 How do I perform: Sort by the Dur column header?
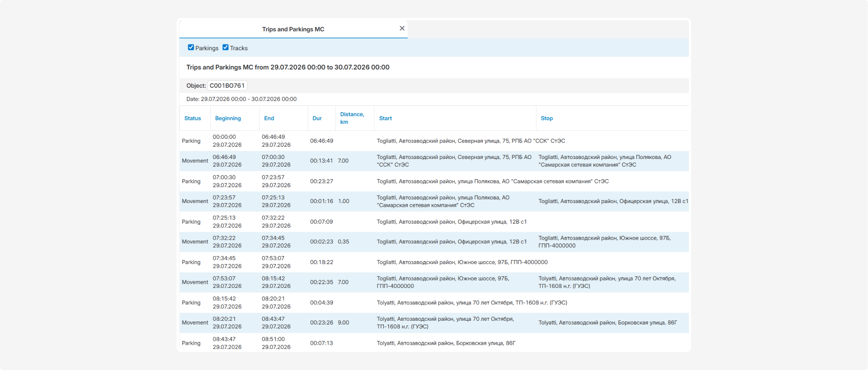(x=317, y=118)
